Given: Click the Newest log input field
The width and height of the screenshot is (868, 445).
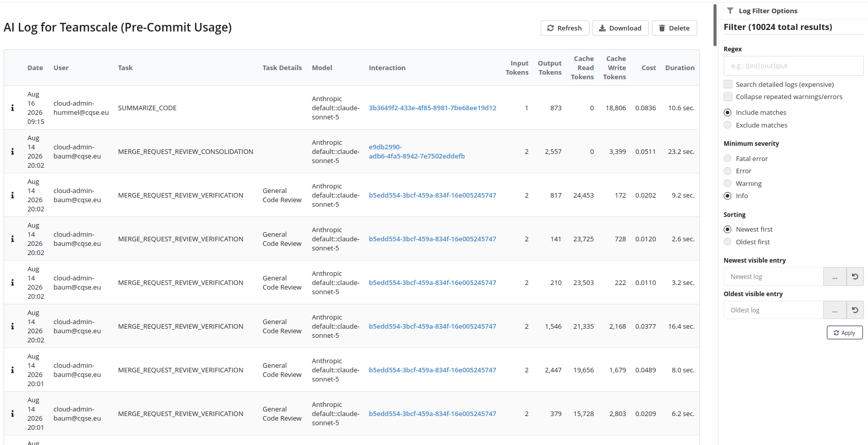Looking at the screenshot, I should 773,277.
